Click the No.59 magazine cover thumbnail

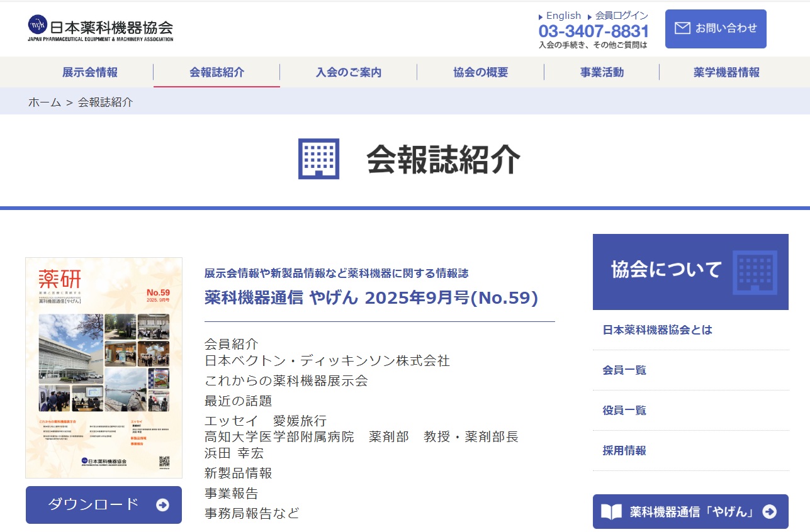pos(104,368)
